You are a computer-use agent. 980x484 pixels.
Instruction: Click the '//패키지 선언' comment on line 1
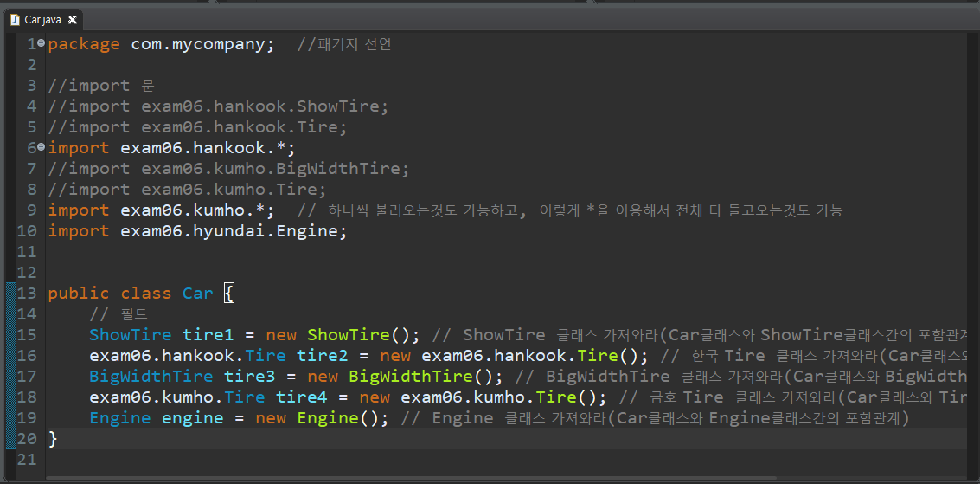click(x=344, y=44)
